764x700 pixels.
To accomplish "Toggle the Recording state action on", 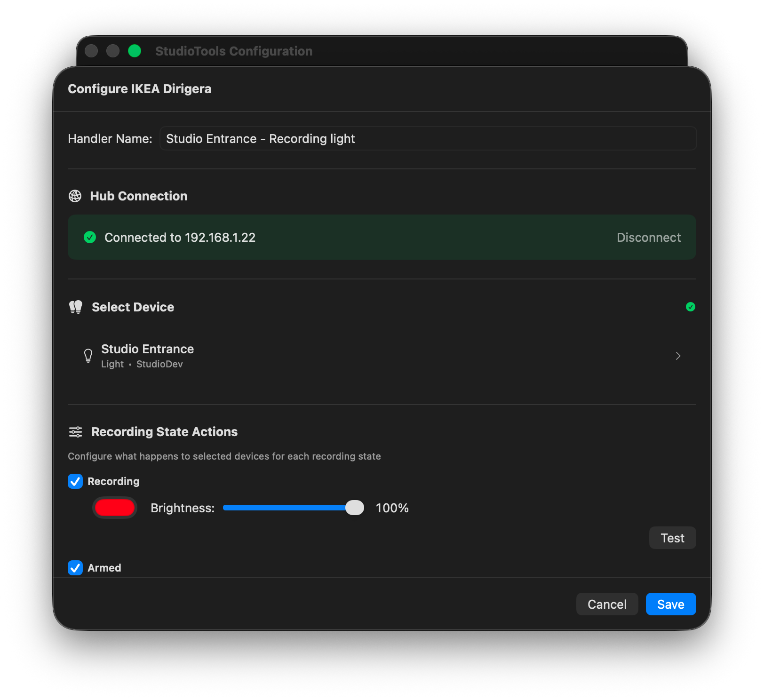I will click(75, 481).
